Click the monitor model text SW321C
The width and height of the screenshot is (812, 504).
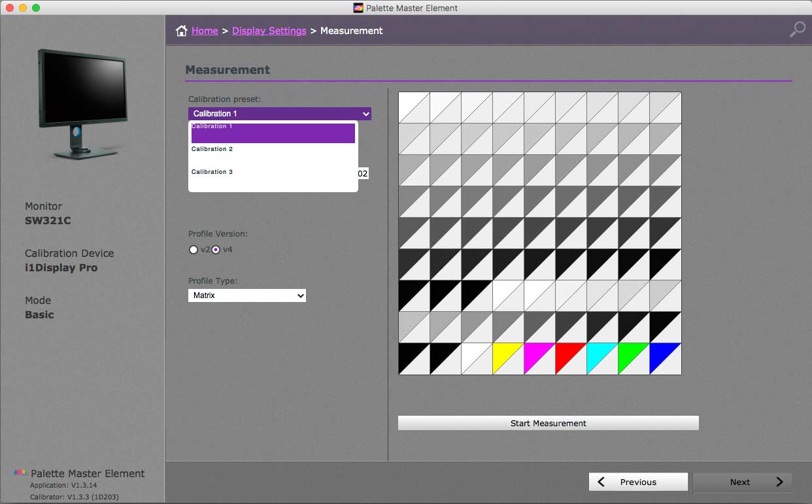point(48,221)
